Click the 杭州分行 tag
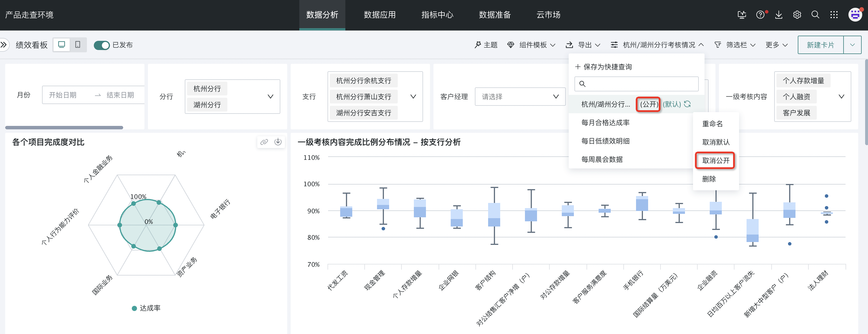The image size is (868, 334). (207, 89)
